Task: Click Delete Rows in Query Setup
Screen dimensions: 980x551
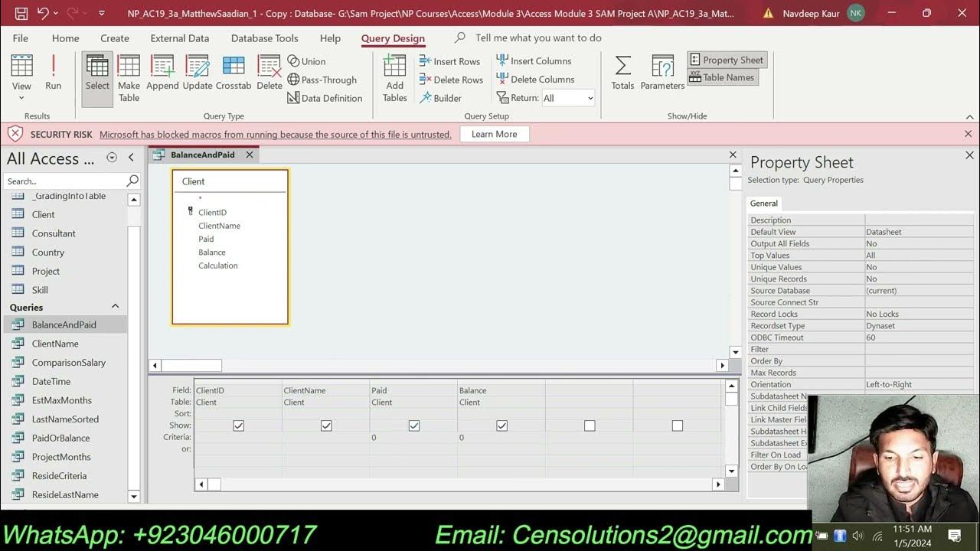Action: tap(452, 80)
